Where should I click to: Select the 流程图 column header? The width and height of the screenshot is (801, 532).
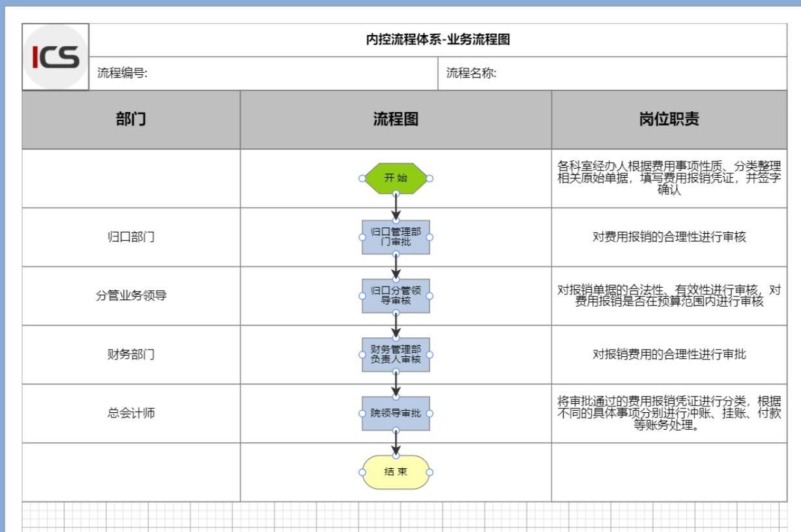[x=396, y=120]
